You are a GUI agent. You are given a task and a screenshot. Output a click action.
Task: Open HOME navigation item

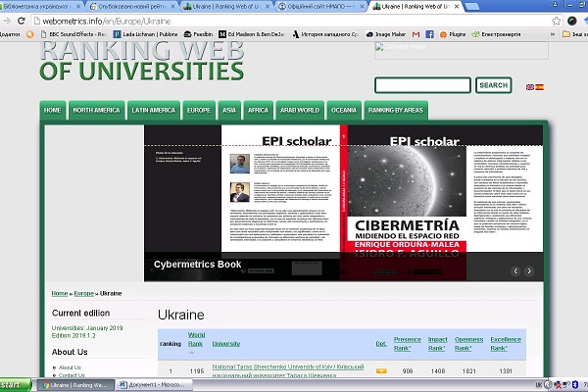coord(53,111)
